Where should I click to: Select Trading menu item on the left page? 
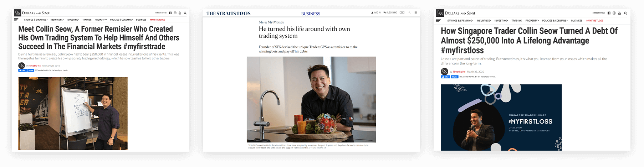tap(87, 20)
